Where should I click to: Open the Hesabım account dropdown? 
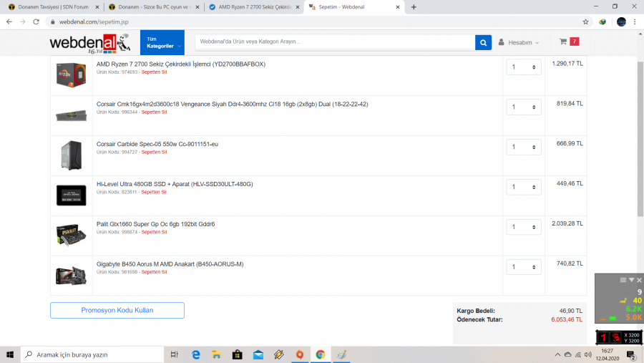pyautogui.click(x=519, y=42)
